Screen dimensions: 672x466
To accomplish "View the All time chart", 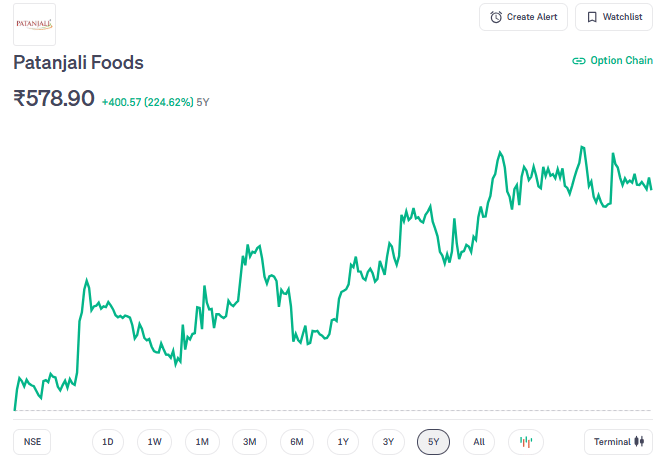I will [479, 442].
